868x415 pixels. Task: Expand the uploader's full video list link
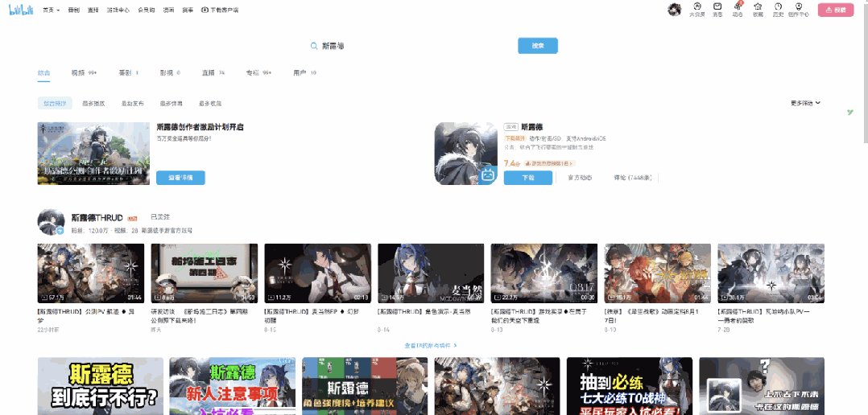click(431, 345)
